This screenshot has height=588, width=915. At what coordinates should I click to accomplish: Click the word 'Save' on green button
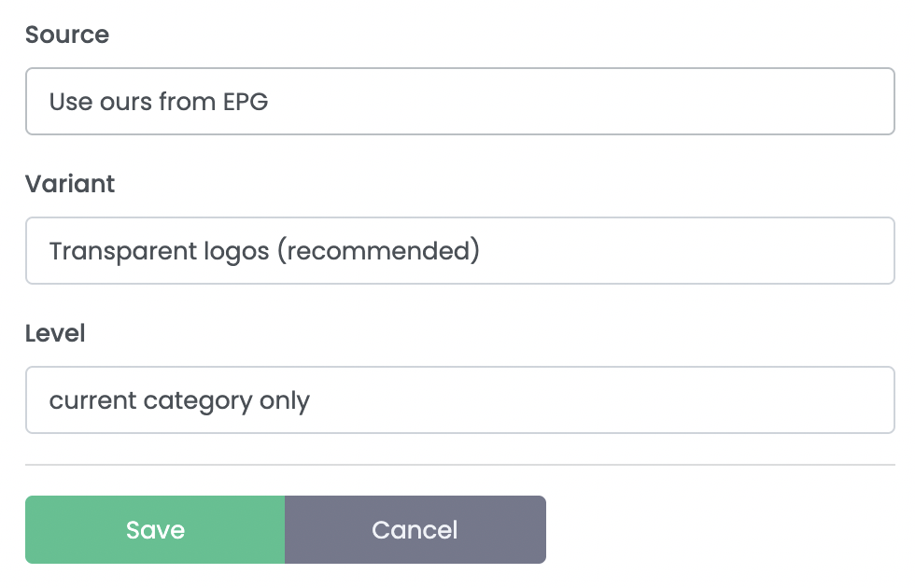tap(155, 530)
